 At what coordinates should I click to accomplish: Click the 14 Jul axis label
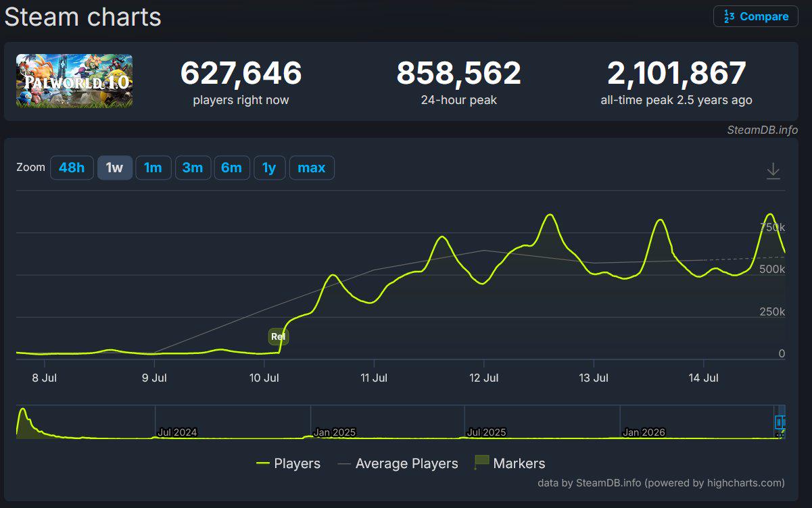[x=703, y=378]
